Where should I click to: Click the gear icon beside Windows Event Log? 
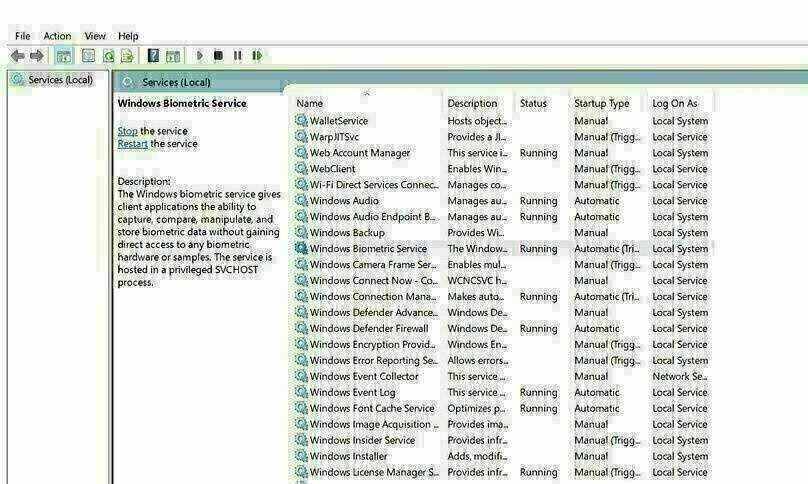coord(301,392)
